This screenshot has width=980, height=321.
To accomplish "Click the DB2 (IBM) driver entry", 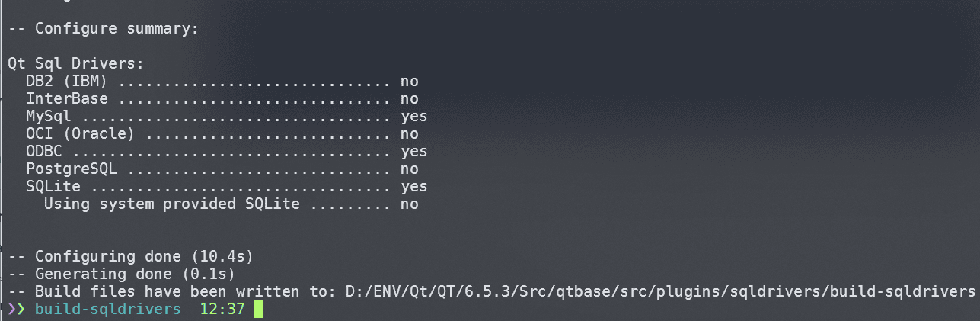I will click(65, 82).
